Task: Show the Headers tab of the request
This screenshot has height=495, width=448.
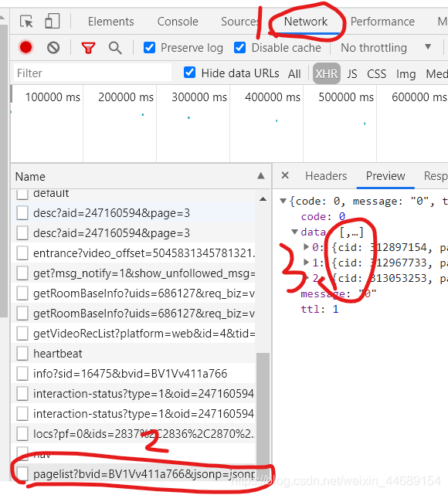Action: [326, 176]
